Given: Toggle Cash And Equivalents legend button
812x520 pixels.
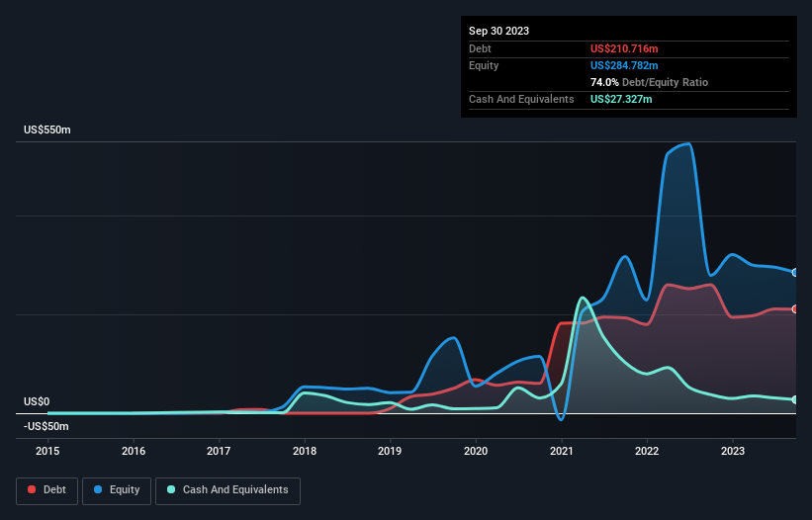Looking at the screenshot, I should [227, 490].
